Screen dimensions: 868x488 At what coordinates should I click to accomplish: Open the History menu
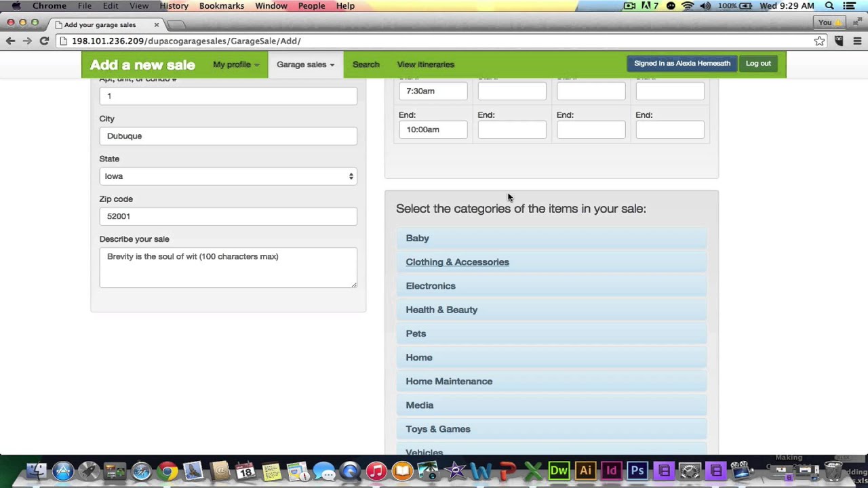tap(174, 6)
